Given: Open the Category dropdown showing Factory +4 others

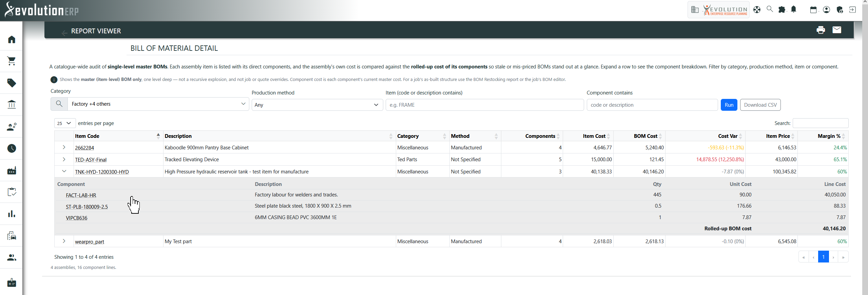Looking at the screenshot, I should [158, 104].
